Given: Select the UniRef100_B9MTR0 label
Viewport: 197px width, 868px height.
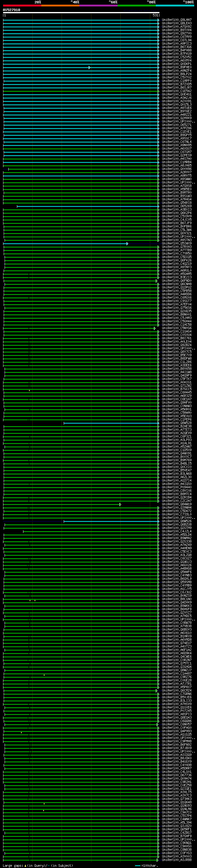Looking at the screenshot, I should (x=177, y=192).
